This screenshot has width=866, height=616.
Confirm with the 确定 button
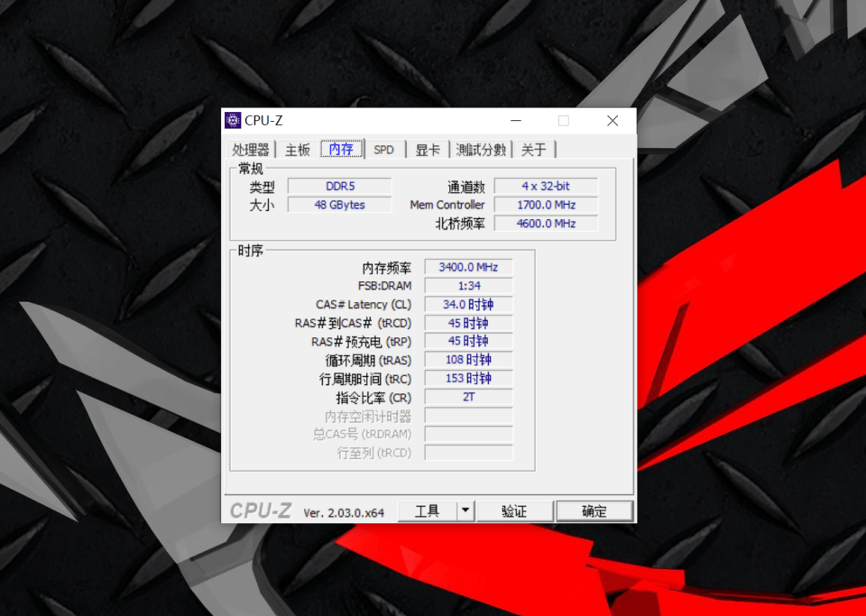tap(594, 511)
